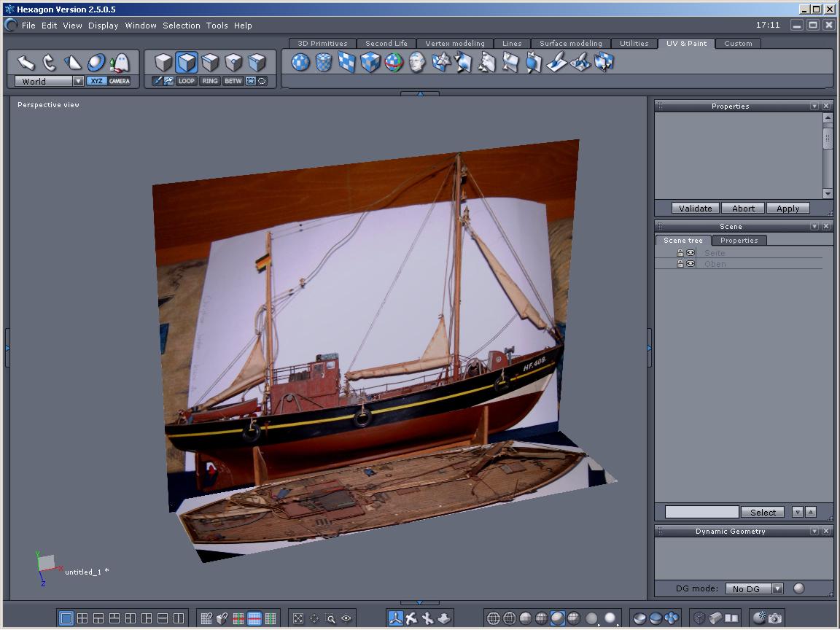Screen dimensions: 840x630
Task: Click the Apply button
Action: tap(787, 209)
